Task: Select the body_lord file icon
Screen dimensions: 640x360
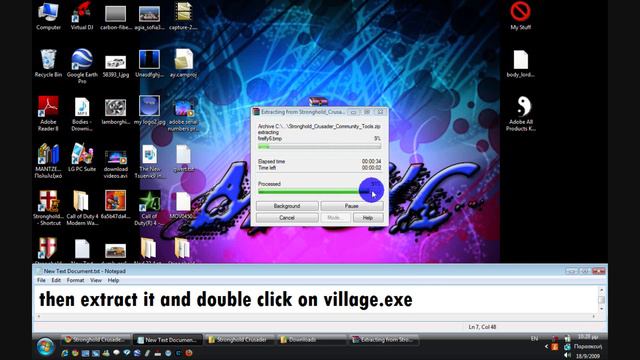Action: point(520,63)
